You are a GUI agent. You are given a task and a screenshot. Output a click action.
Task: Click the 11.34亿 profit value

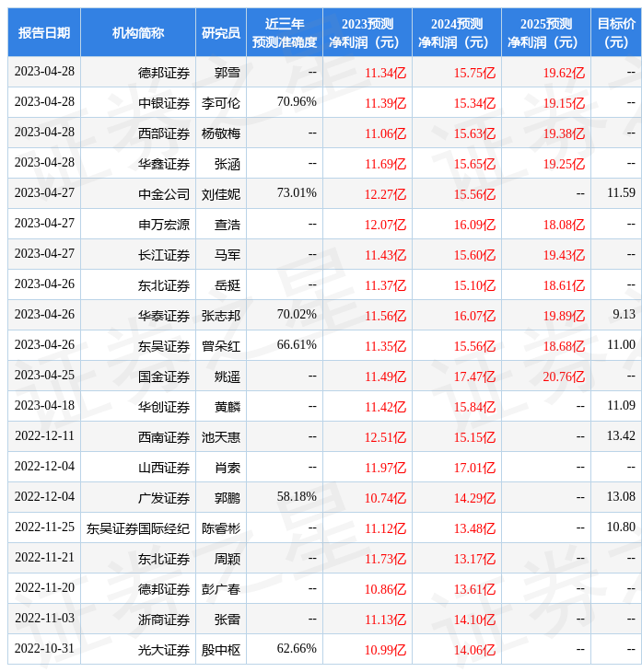(385, 73)
